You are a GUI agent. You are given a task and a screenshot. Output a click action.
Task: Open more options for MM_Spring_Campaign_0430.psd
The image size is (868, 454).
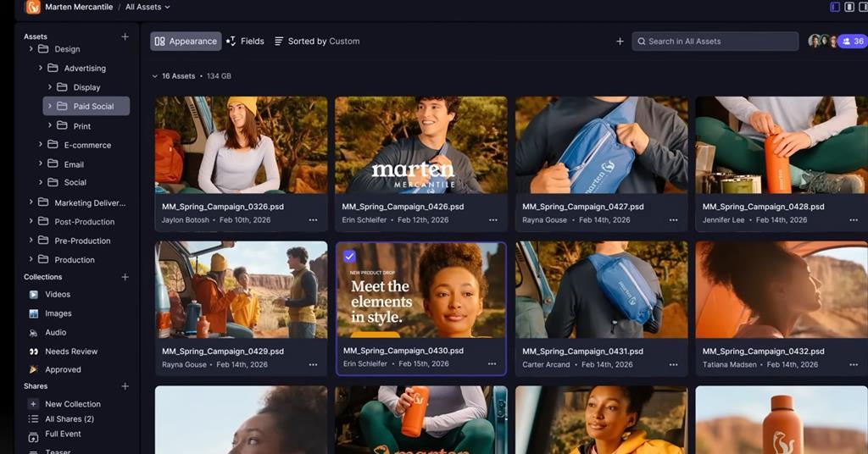click(492, 364)
